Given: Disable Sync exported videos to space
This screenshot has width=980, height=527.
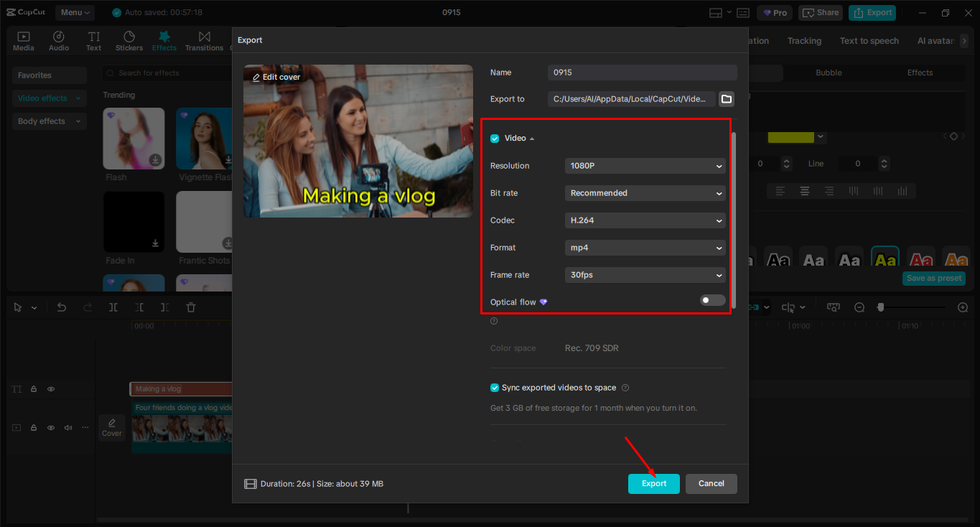Looking at the screenshot, I should 495,387.
